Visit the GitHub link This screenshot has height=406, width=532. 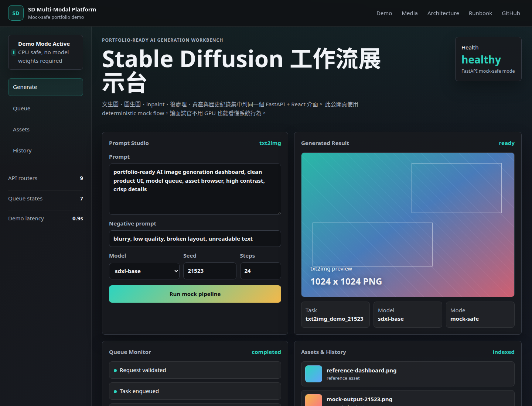(511, 13)
